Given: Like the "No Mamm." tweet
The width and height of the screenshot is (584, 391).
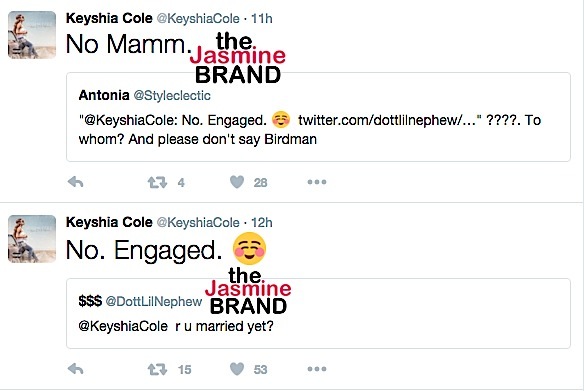Looking at the screenshot, I should [x=237, y=182].
